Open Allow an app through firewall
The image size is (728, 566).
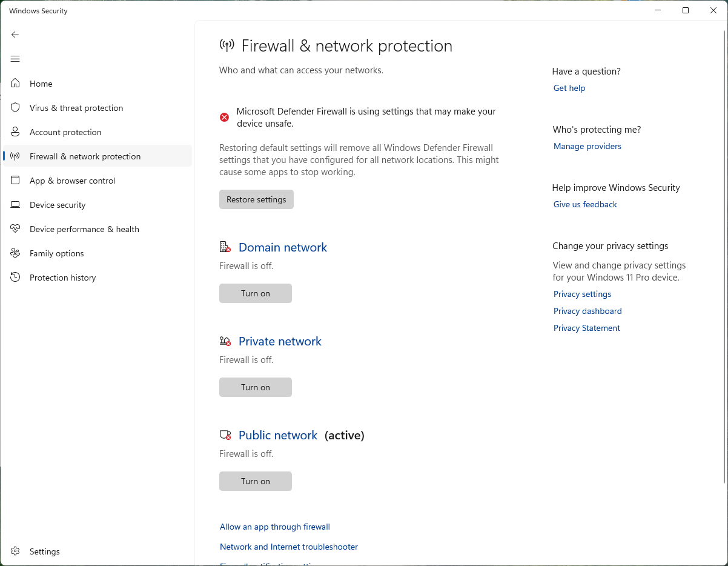(x=274, y=527)
